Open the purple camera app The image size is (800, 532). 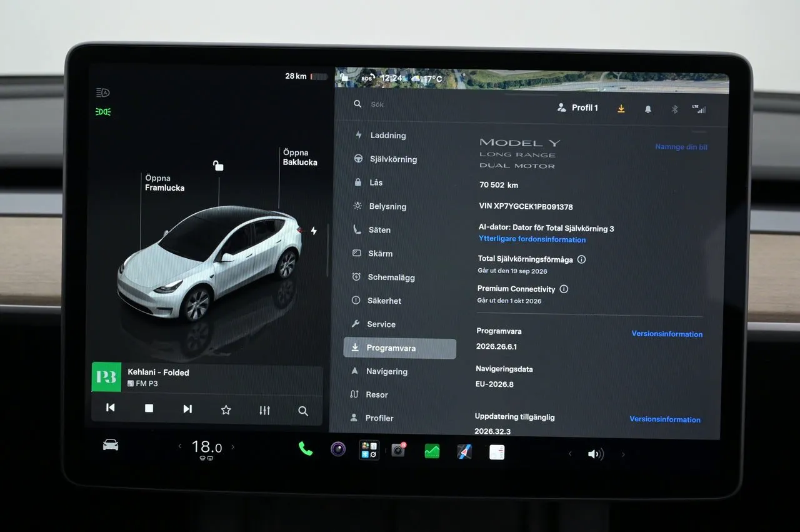(338, 449)
